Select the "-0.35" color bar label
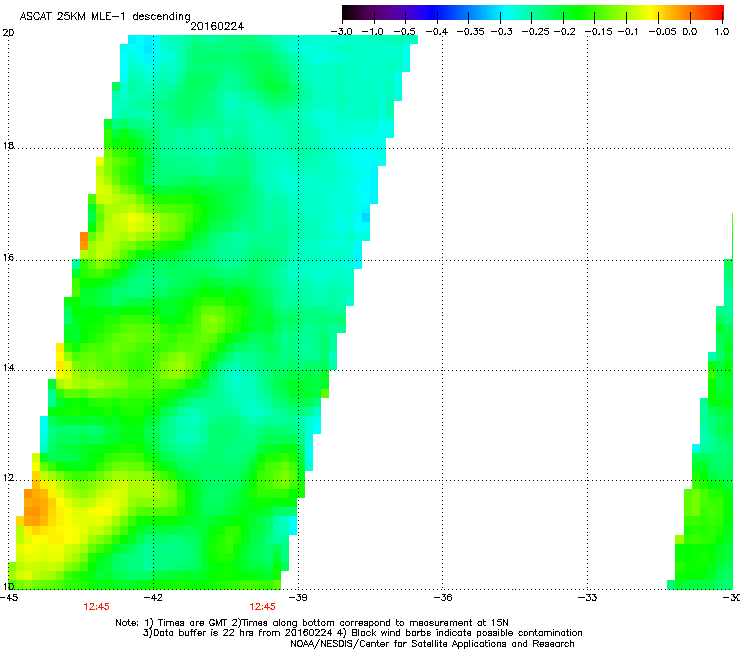Screen dimensions: 740x650 coord(471,32)
